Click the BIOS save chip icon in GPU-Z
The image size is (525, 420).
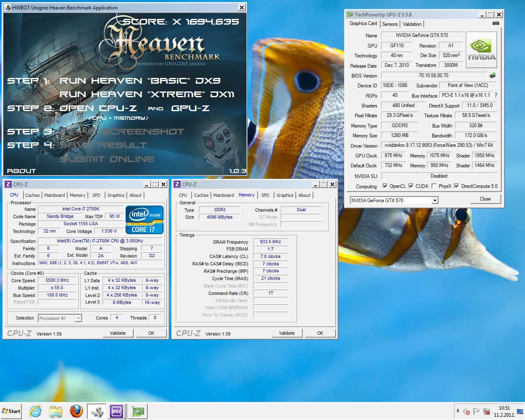point(493,75)
